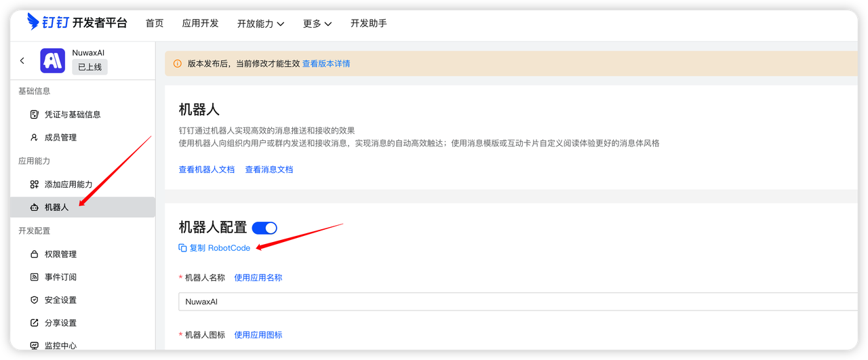Click the 机器人配置 heading
868x360 pixels.
coord(213,228)
